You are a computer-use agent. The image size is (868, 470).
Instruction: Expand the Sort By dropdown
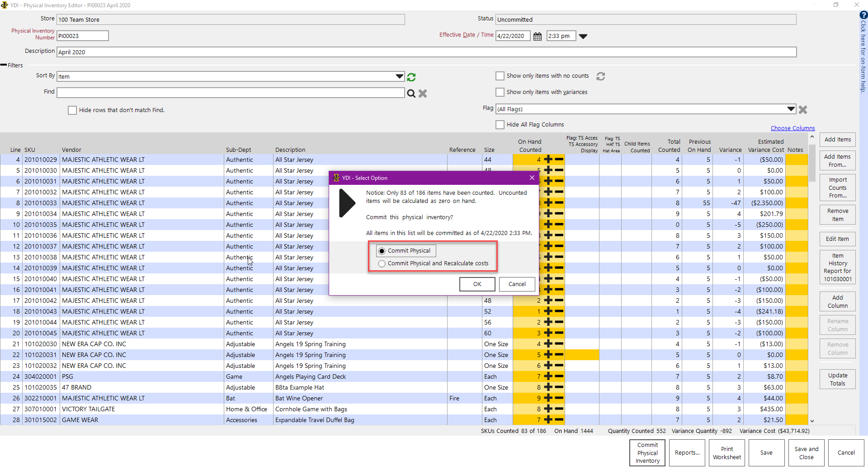pyautogui.click(x=399, y=76)
